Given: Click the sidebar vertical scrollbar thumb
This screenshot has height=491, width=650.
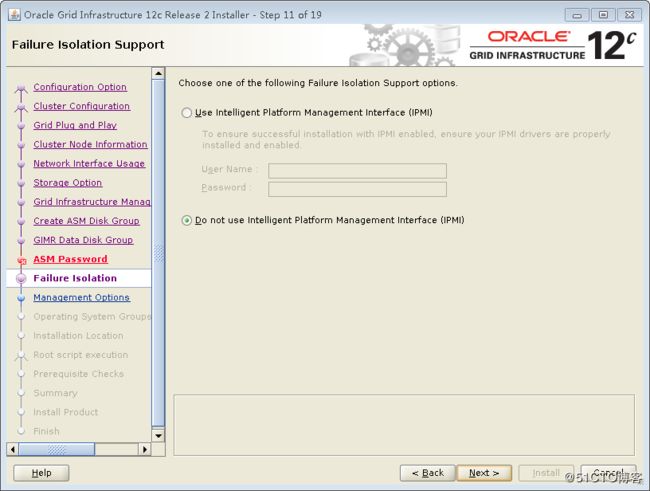Looking at the screenshot, I should click(158, 253).
